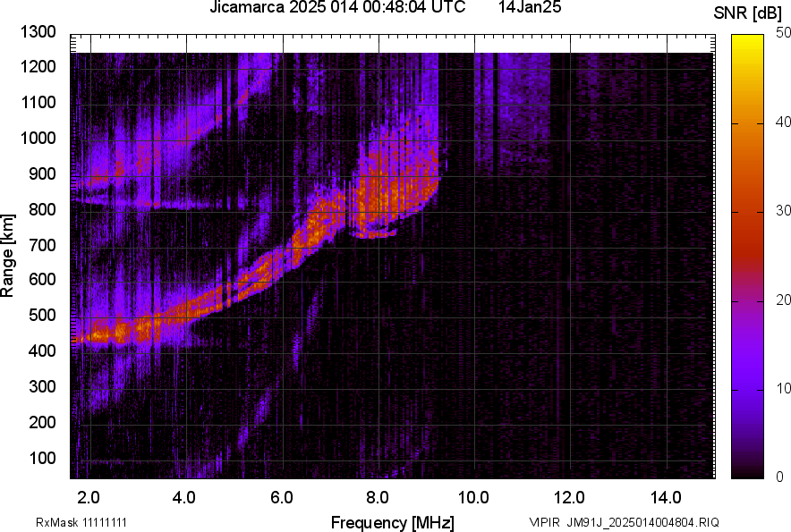Click the range tick label "200"
The image size is (791, 532).
pyautogui.click(x=42, y=422)
